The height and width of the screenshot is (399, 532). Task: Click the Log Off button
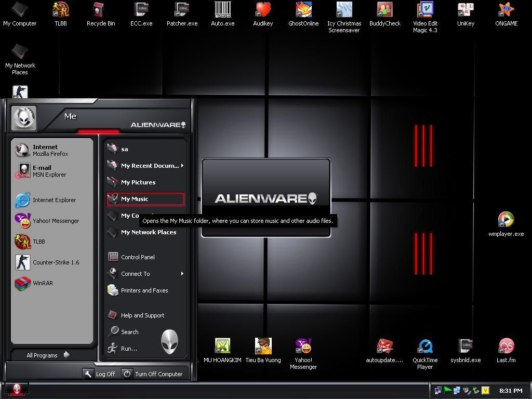coord(100,374)
